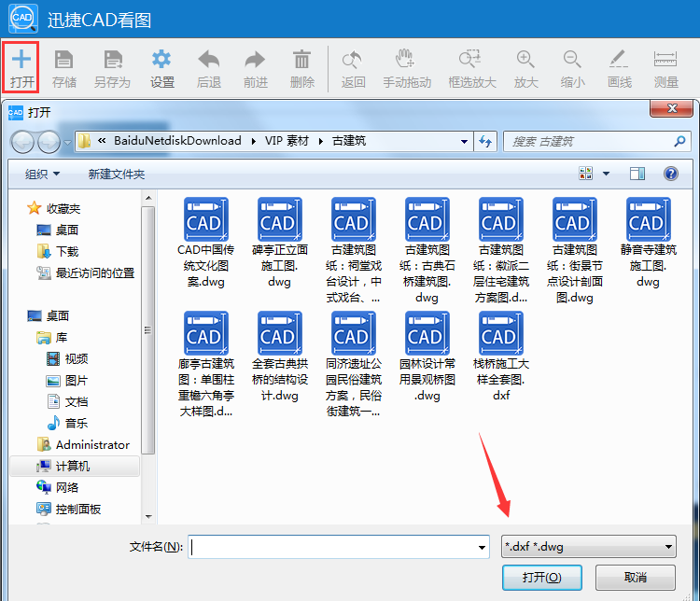Viewport: 700px width, 601px height.
Task: Click the 迅捷CAD看图 app logo
Action: pos(23,19)
